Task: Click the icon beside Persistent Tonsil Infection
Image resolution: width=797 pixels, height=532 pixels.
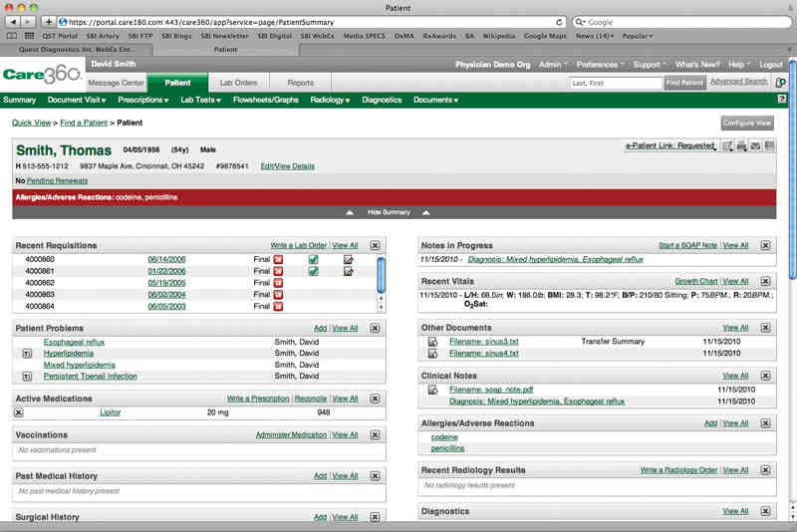Action: (28, 377)
